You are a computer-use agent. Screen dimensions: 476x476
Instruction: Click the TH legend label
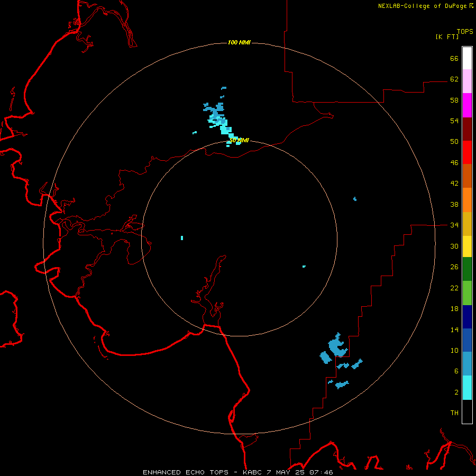(454, 413)
